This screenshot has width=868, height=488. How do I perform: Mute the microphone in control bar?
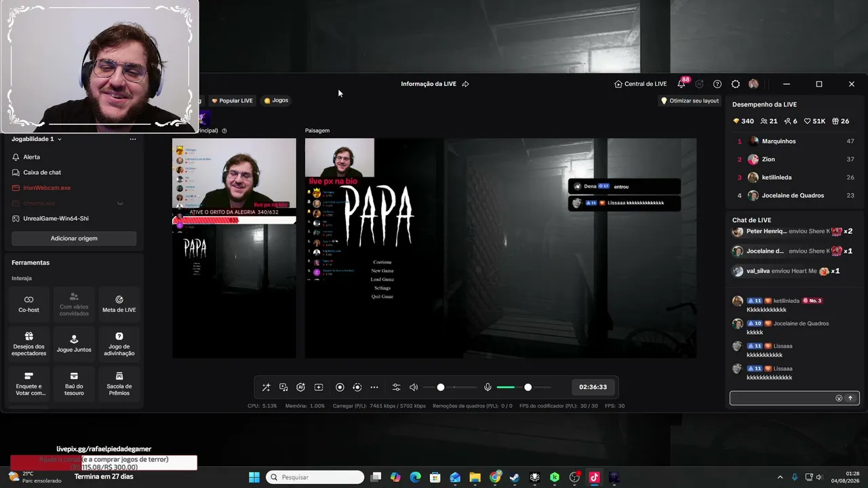tap(488, 387)
